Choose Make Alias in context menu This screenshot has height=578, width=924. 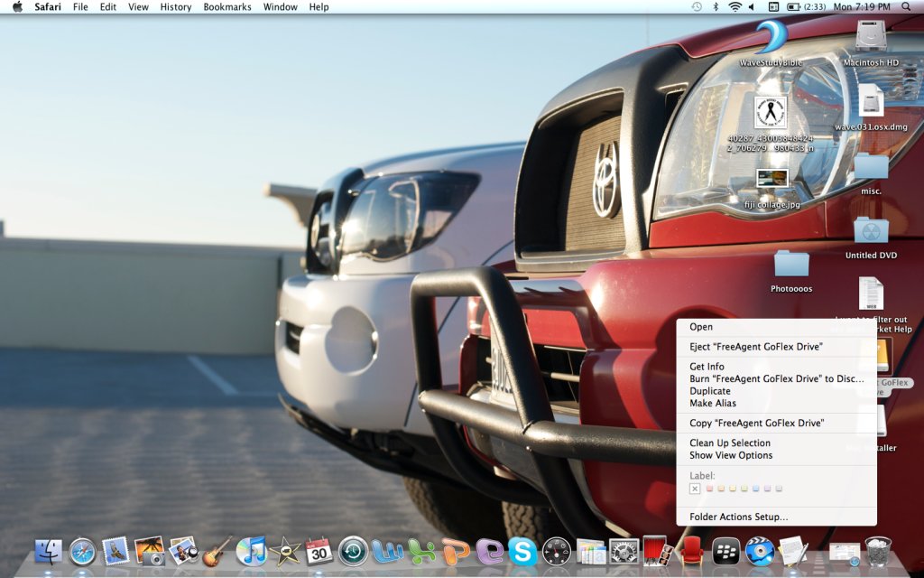776,404
